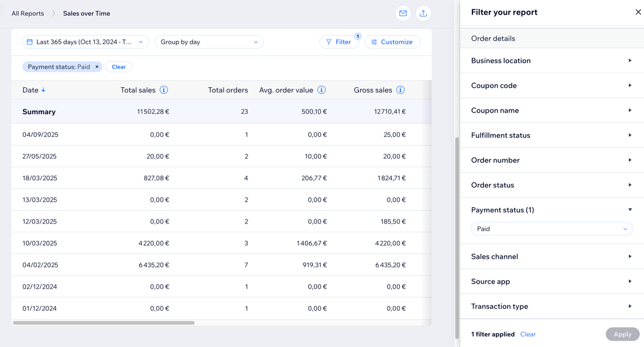
Task: Click the Total sales info icon
Action: [x=164, y=90]
